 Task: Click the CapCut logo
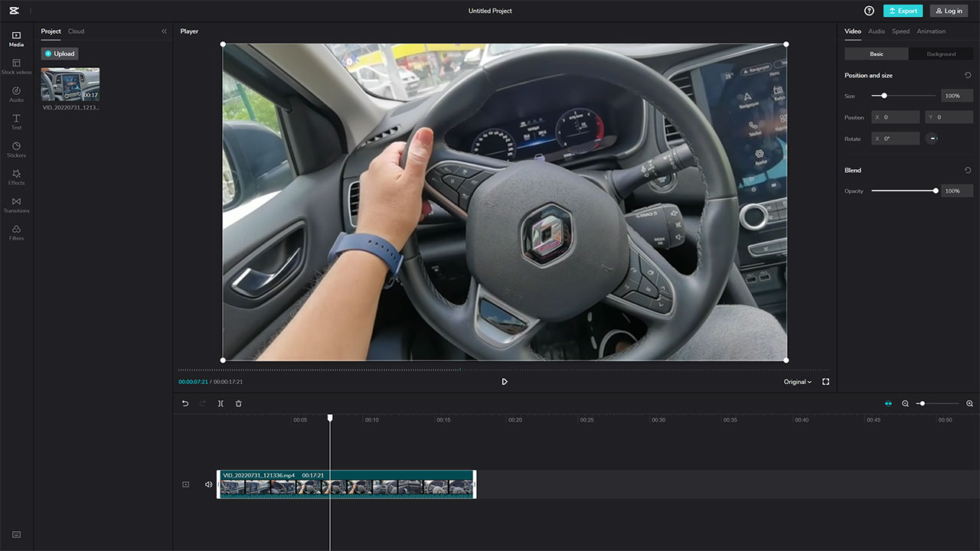(x=15, y=11)
